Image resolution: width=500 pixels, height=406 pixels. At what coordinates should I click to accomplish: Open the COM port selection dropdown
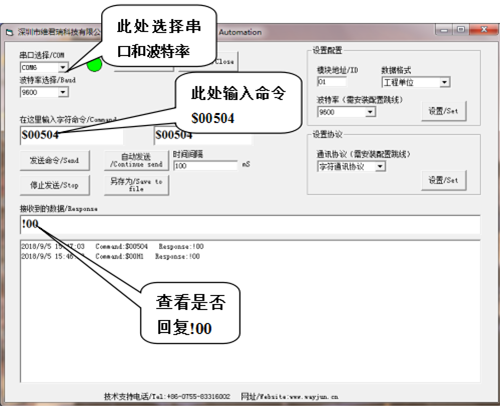[x=63, y=68]
